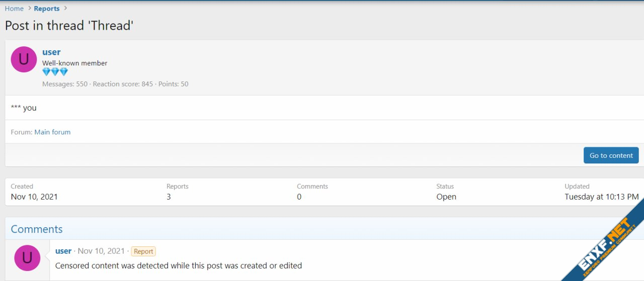
Task: Click the chevron right after Reports breadcrumb
Action: [x=65, y=9]
